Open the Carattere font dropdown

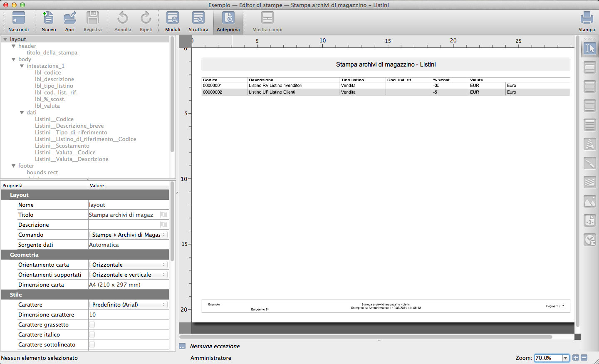click(x=129, y=305)
